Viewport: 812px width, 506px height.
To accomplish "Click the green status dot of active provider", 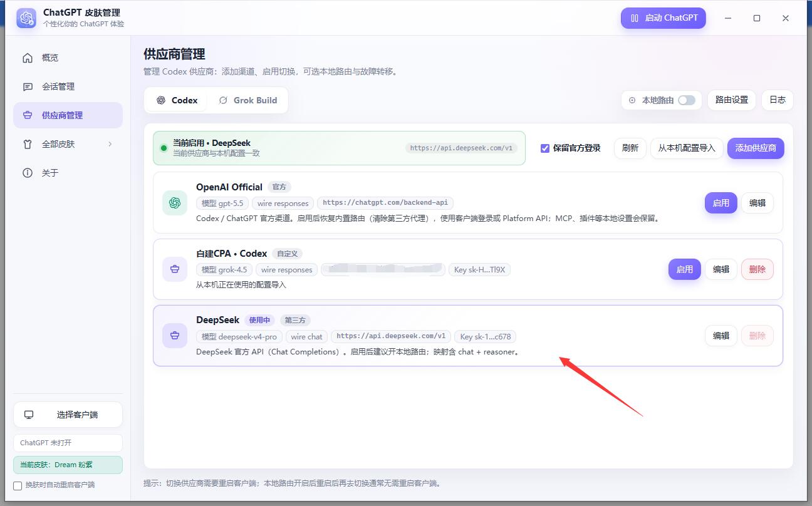I will tap(164, 148).
